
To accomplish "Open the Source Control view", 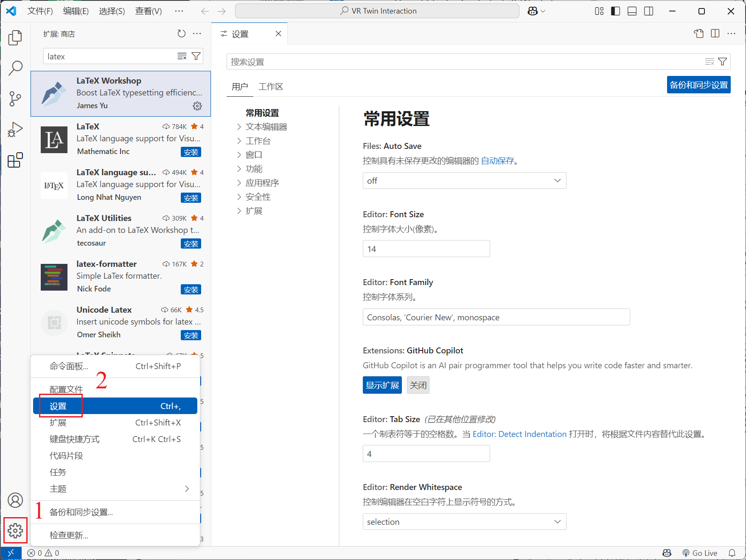I will pos(15,98).
